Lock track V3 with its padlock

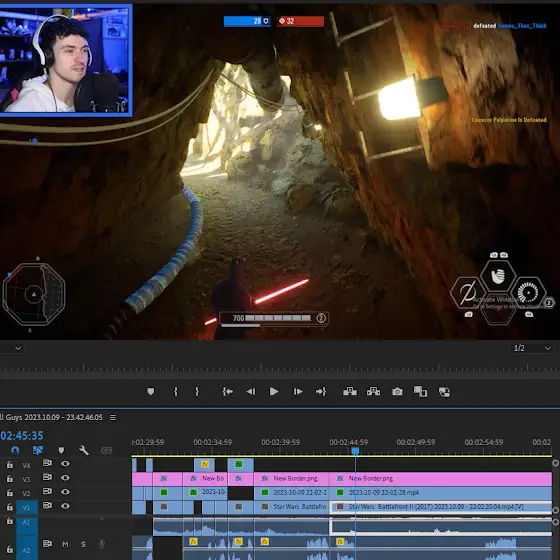(10, 478)
